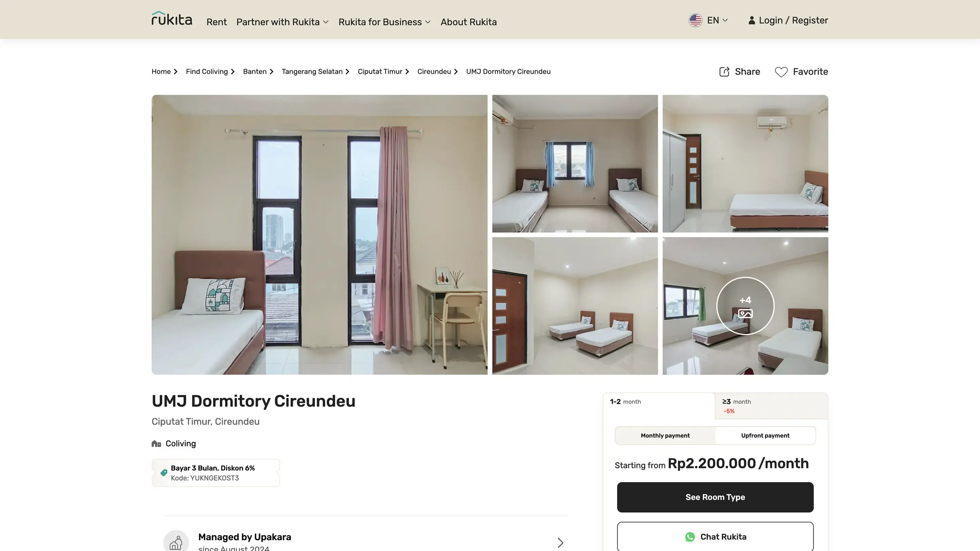Click the promo tag icon for YUKNGEKOST3
This screenshot has height=551, width=980.
[164, 472]
